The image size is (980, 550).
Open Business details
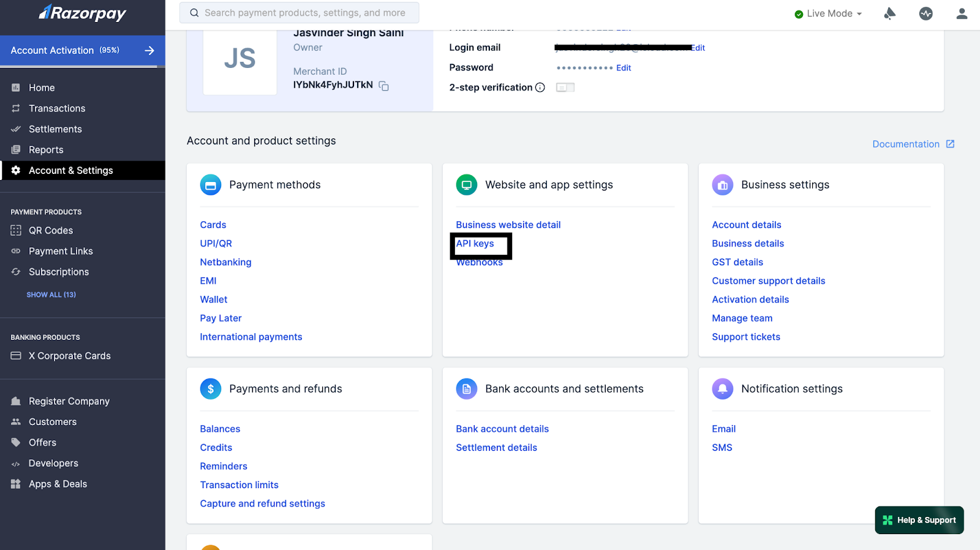coord(748,244)
